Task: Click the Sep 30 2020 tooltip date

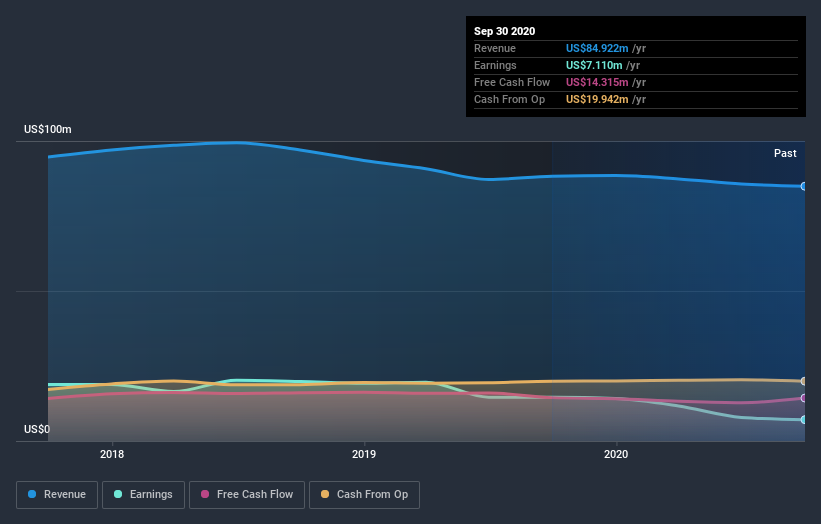Action: [x=504, y=31]
